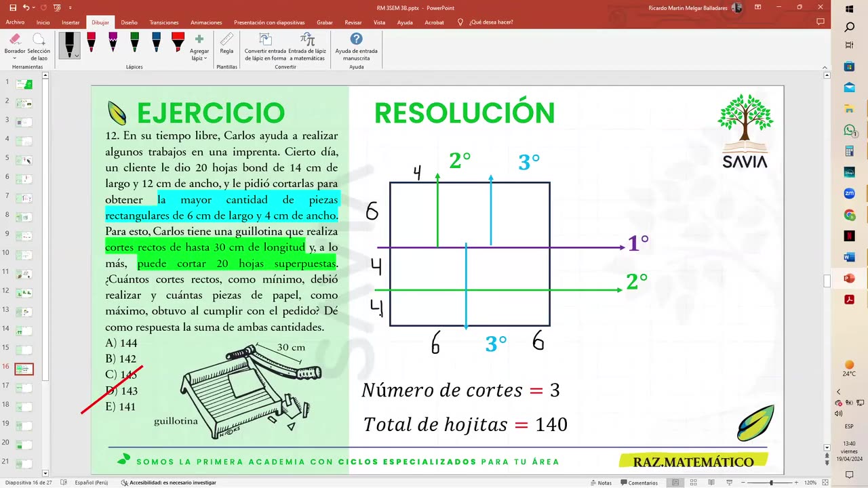Viewport: 868px width, 488px height.
Task: Open Customize Quick Access Toolbar dropdown
Action: click(71, 7)
